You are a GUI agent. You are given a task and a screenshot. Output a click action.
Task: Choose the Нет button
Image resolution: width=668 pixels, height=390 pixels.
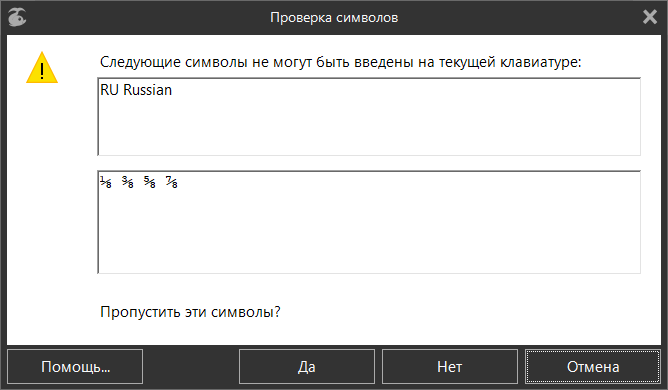[450, 367]
